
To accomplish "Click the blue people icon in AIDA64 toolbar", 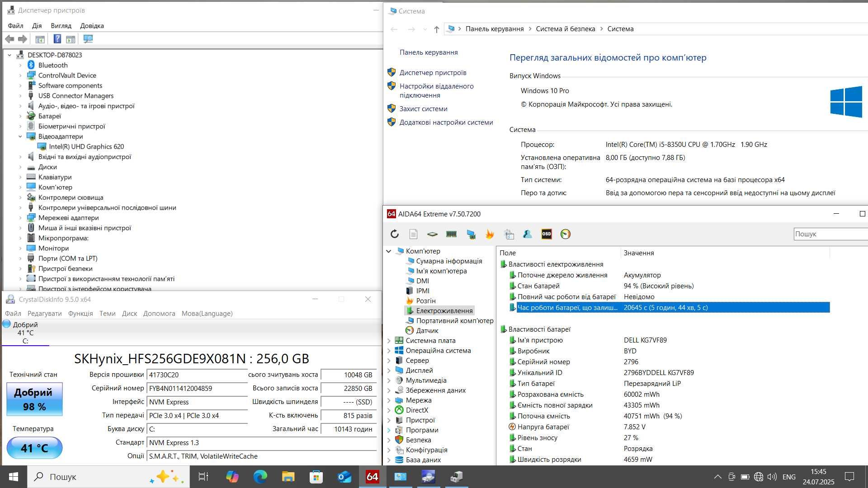I will [x=528, y=234].
